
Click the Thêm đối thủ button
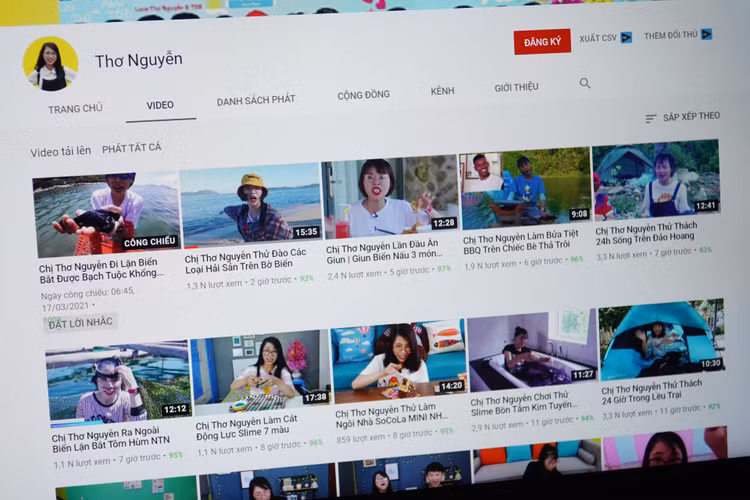tap(678, 35)
